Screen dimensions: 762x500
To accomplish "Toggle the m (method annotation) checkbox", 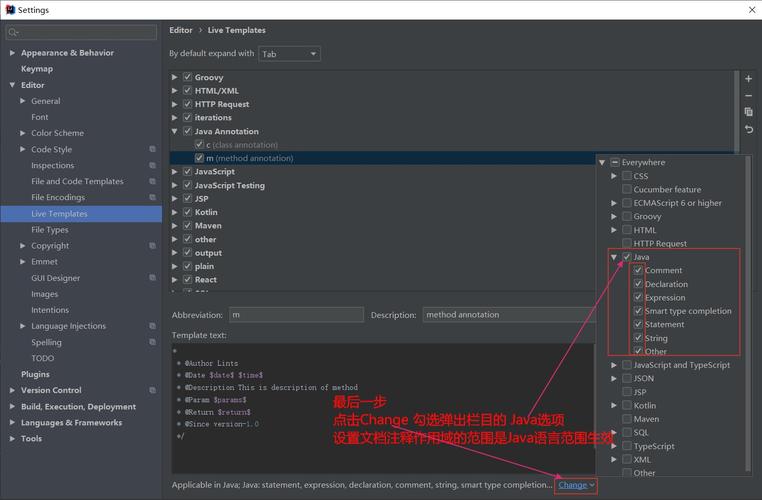I will tap(199, 158).
